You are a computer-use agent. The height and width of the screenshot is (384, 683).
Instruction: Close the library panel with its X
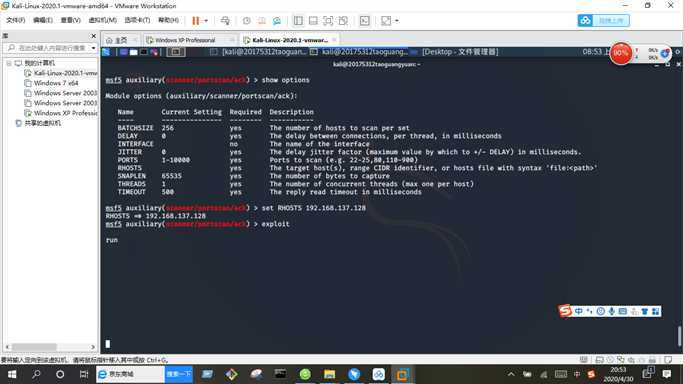click(x=93, y=36)
